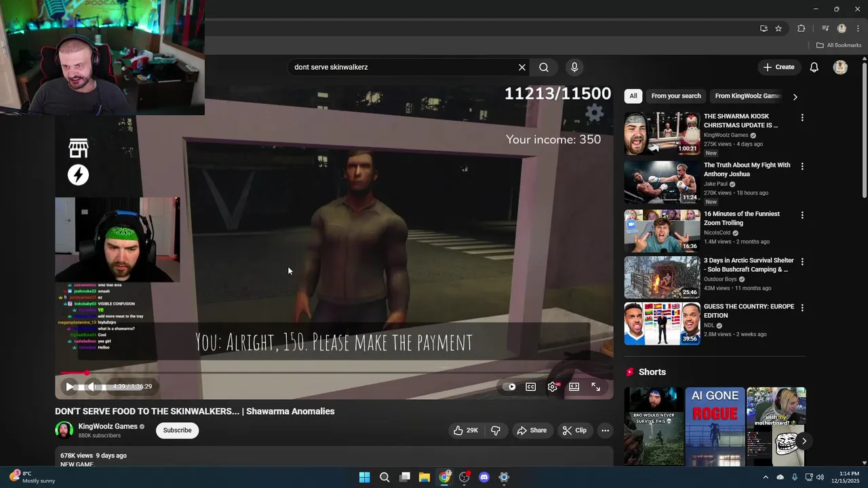The height and width of the screenshot is (488, 868).
Task: Click the YouTube search magnifier button
Action: point(544,67)
